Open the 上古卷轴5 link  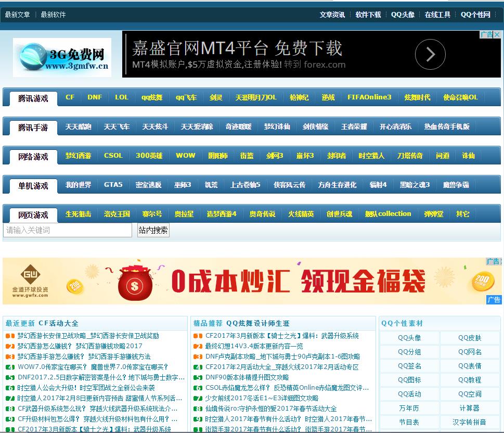pos(245,185)
